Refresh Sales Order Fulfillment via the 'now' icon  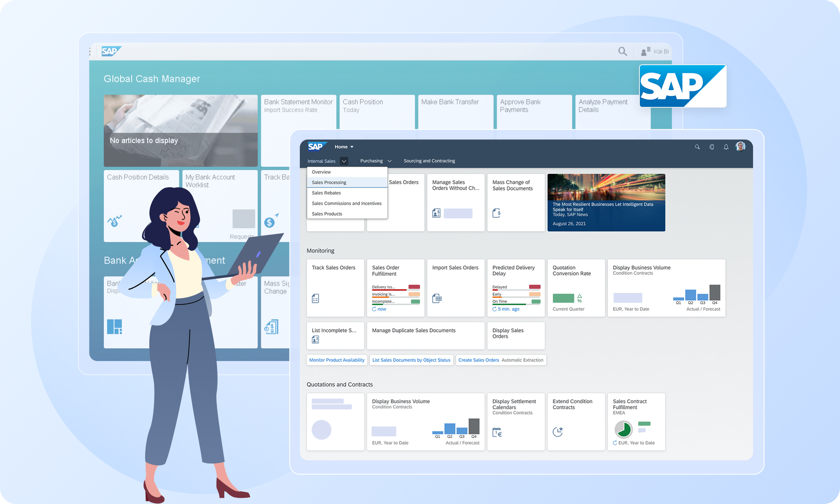[374, 309]
